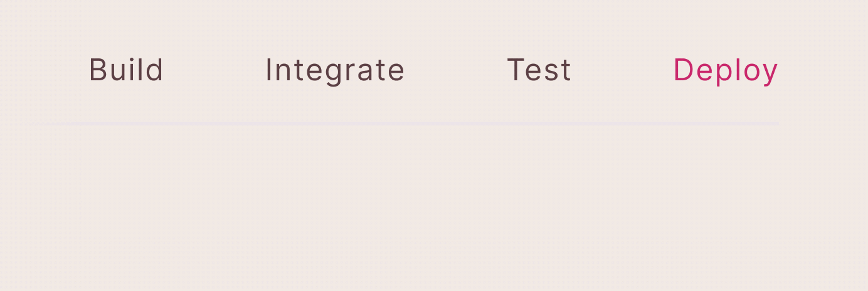The image size is (868, 291).
Task: Jump back to Build step
Action: pyautogui.click(x=126, y=70)
